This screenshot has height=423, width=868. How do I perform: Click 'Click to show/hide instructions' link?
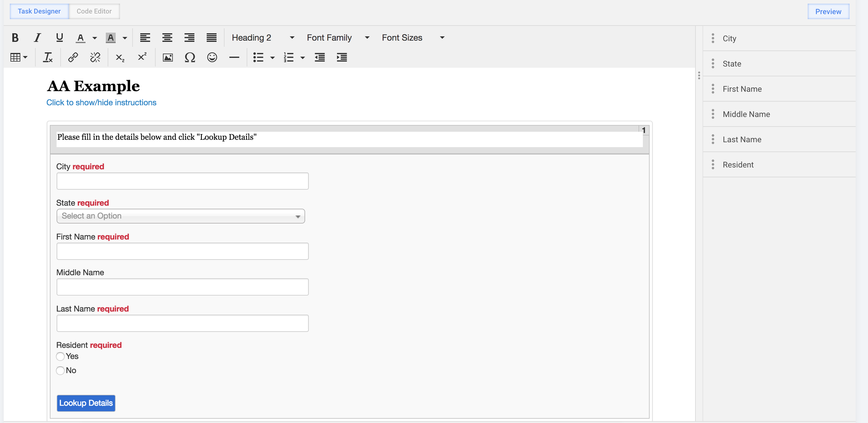[x=102, y=103]
